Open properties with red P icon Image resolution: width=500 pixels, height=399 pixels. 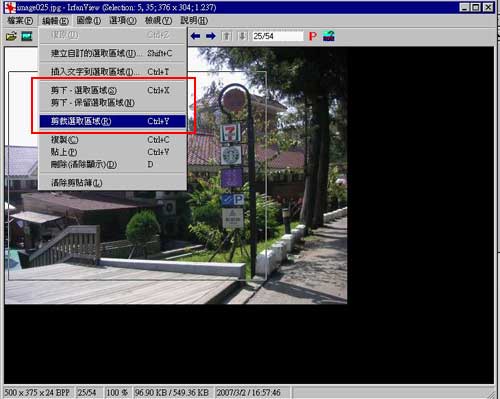313,36
